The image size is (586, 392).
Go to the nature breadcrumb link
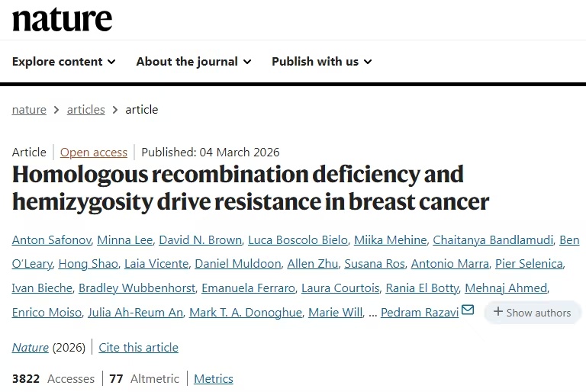29,109
